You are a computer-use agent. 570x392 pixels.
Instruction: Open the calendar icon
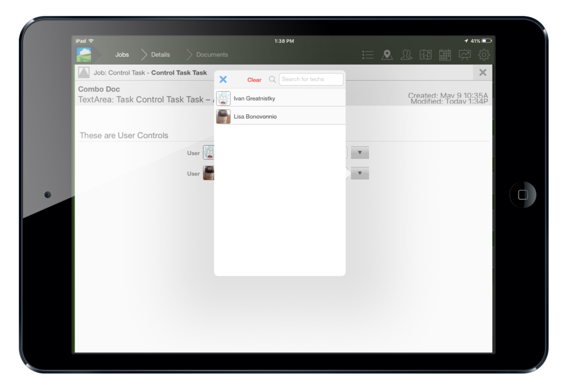pyautogui.click(x=445, y=55)
